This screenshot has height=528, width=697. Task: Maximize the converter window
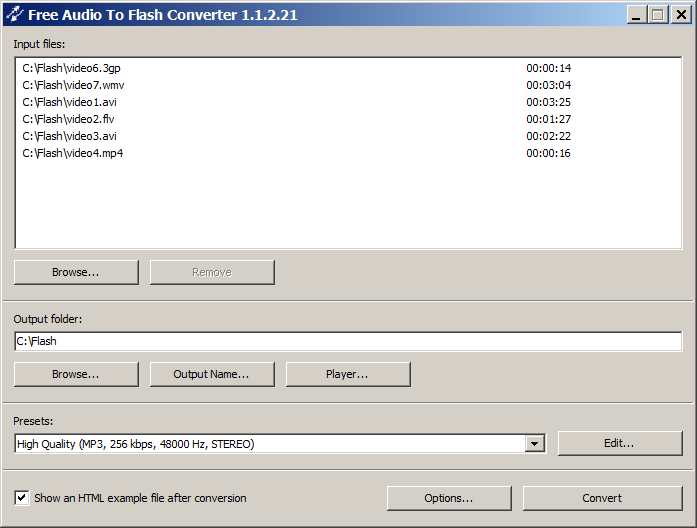coord(657,15)
